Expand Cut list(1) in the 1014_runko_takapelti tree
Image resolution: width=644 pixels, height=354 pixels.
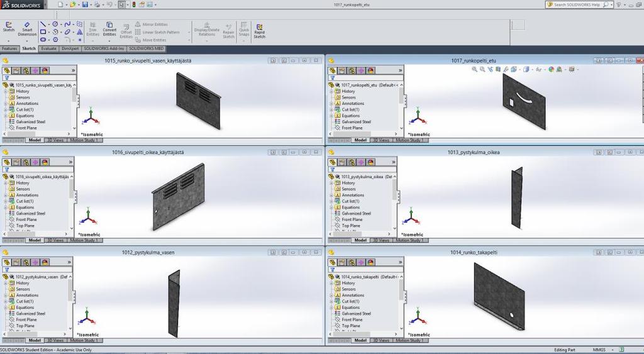coord(331,301)
